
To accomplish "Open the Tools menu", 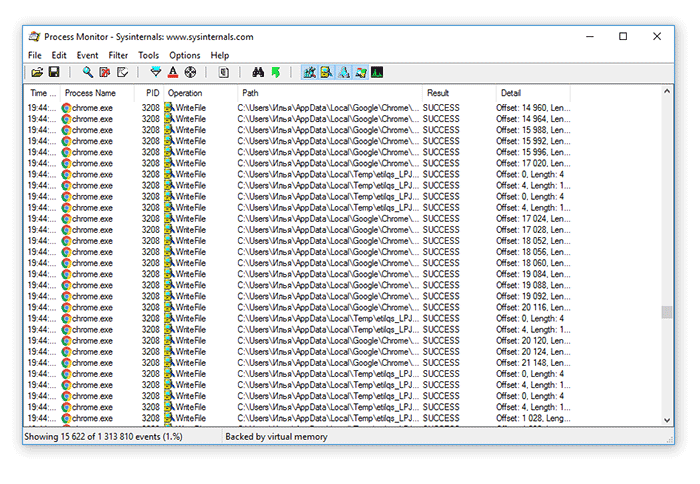I will point(149,55).
